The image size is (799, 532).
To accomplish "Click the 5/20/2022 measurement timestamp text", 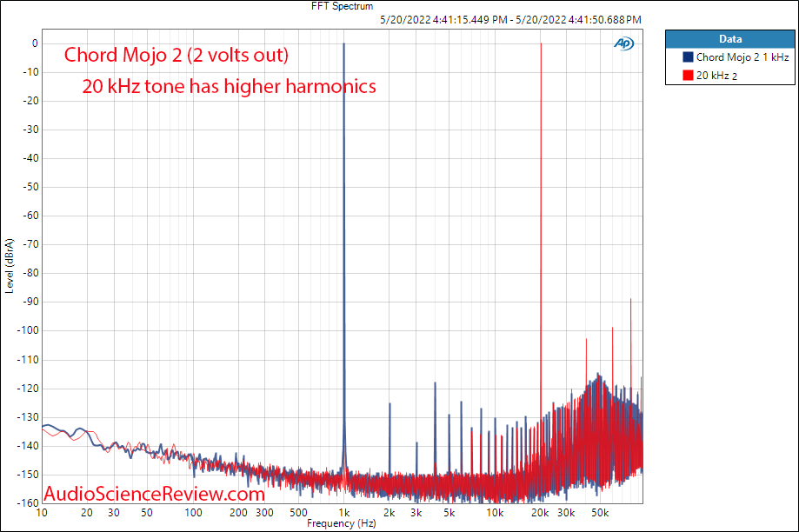I will click(x=510, y=19).
